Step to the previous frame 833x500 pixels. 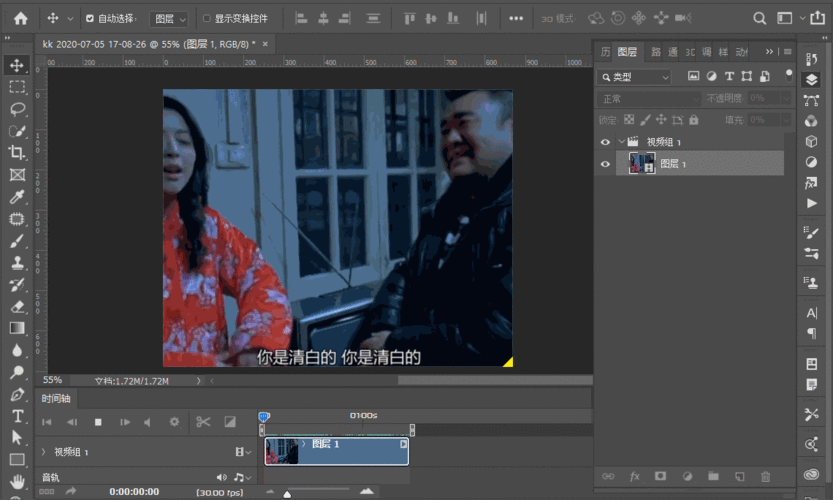tap(72, 422)
